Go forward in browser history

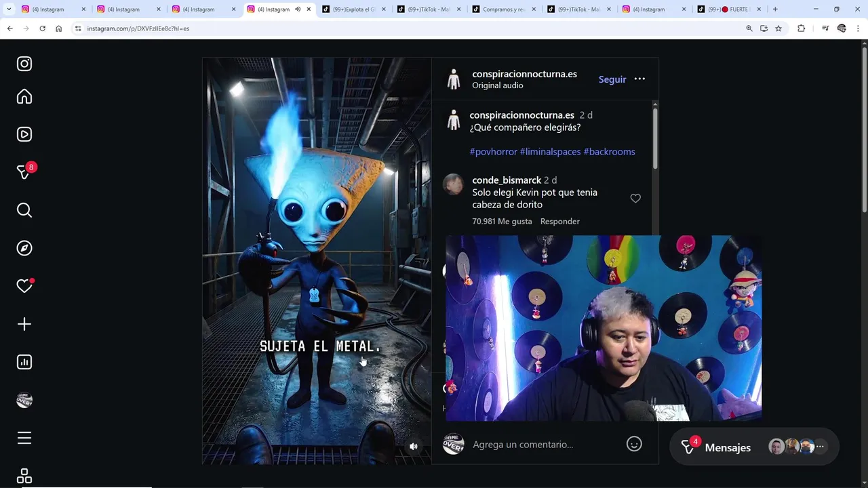[x=26, y=28]
